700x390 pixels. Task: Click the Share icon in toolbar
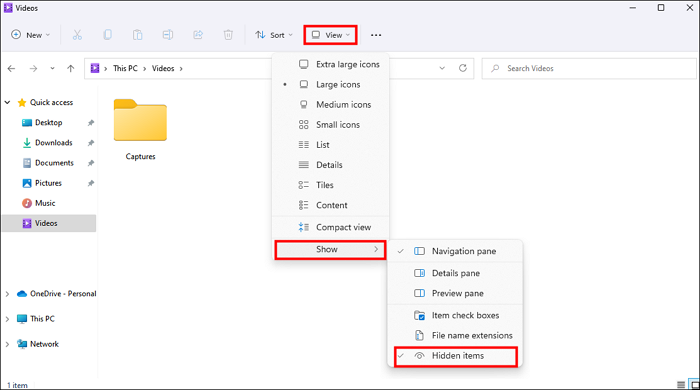(198, 35)
